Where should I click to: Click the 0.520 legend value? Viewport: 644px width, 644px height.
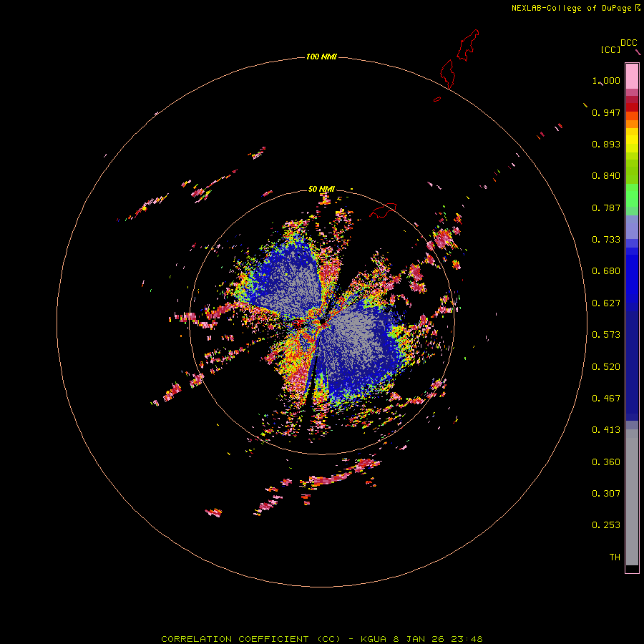pos(606,367)
